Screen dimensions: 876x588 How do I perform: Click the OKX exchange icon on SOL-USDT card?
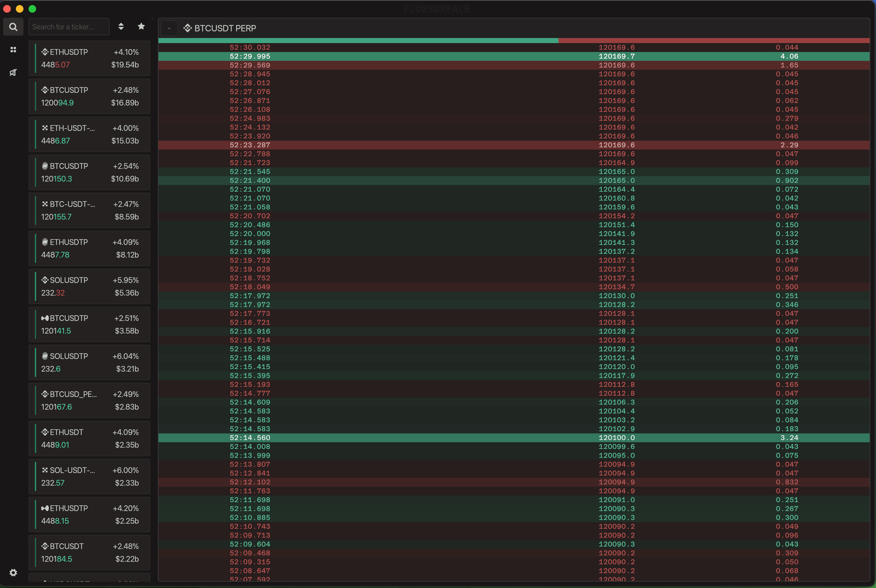pyautogui.click(x=45, y=470)
